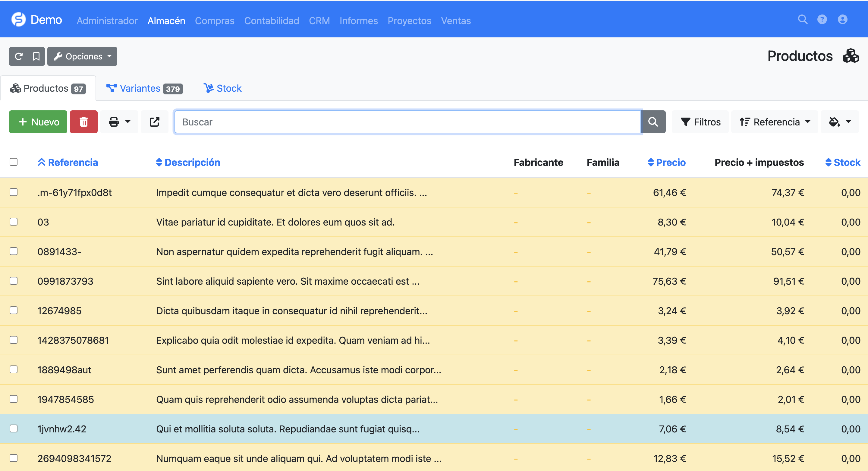Click the price 75,63 € cell
868x471 pixels.
coord(669,281)
